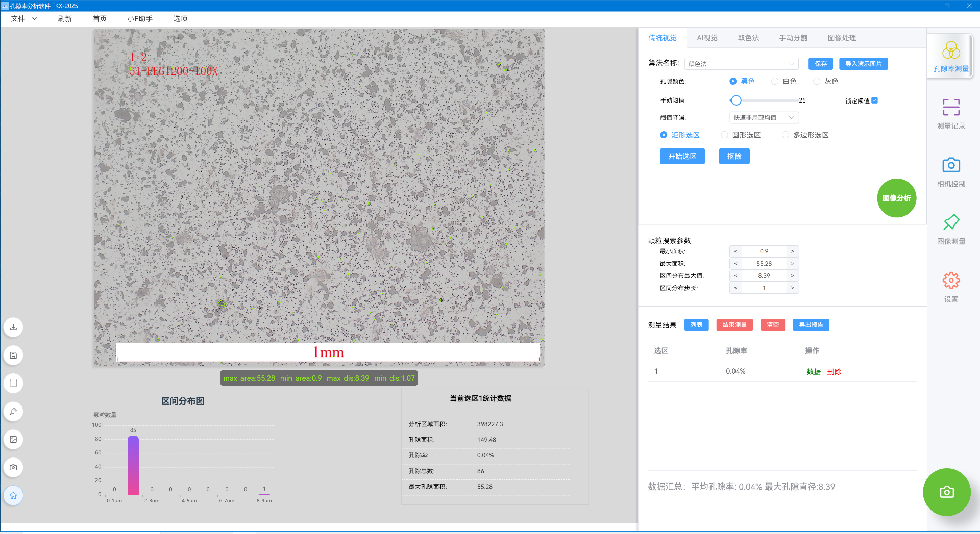Expand the 文件 menu chevron

pos(35,19)
